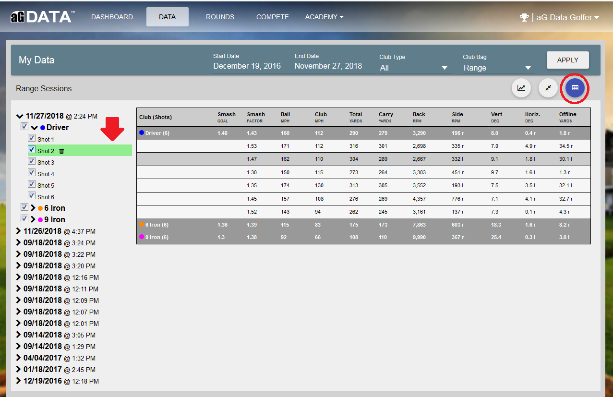
Task: Click the orange dot in 6 Iron (6) table row
Action: pos(142,225)
